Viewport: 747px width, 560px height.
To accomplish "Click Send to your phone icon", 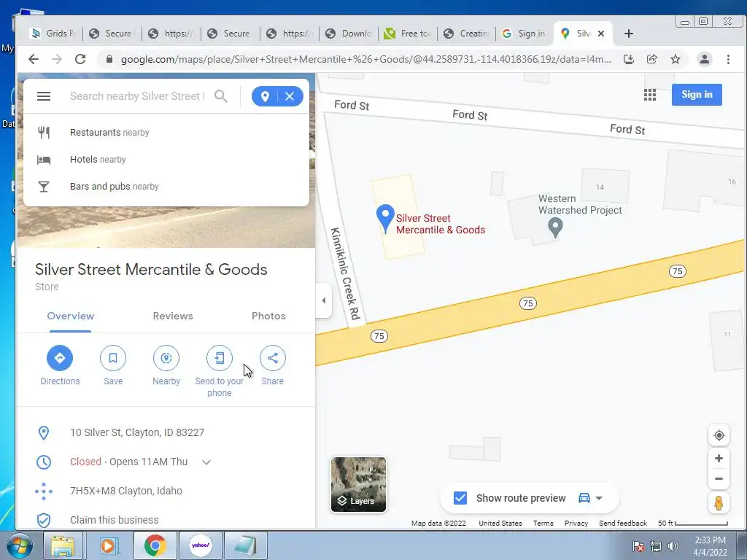I will pos(220,358).
